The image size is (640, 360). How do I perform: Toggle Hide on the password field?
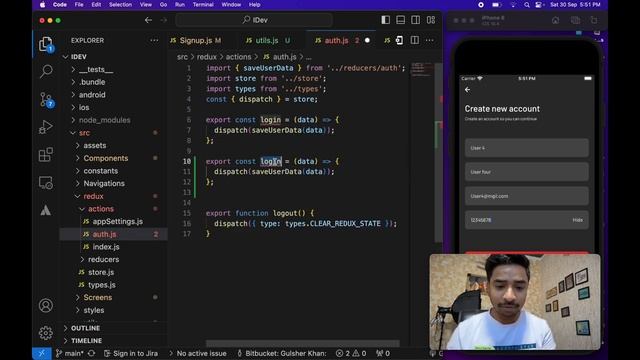point(578,220)
